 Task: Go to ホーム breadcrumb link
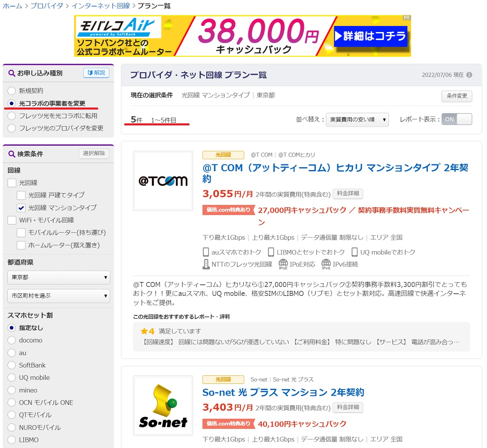pyautogui.click(x=13, y=6)
